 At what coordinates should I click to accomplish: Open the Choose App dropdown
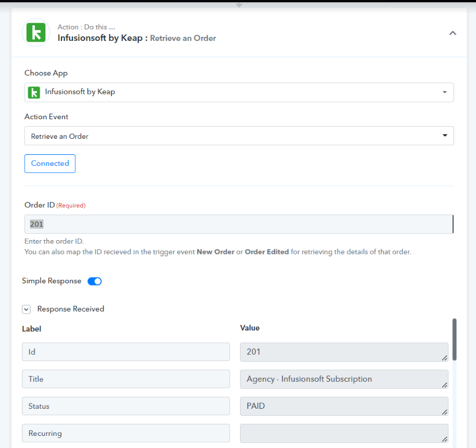click(239, 92)
